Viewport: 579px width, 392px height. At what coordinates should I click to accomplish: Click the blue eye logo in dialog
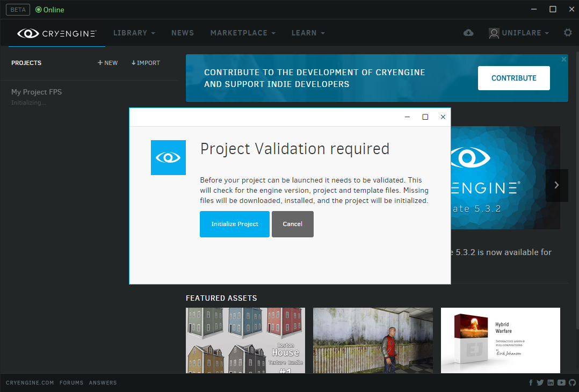pos(168,158)
